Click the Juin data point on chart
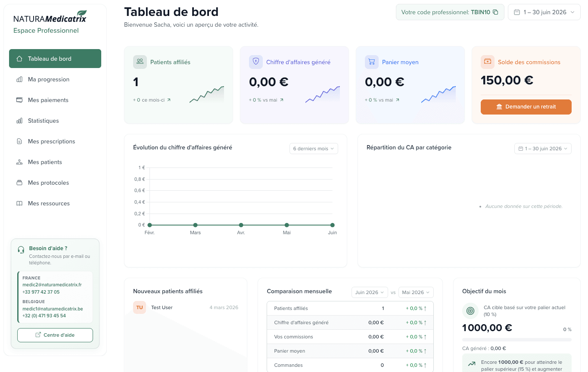This screenshot has height=372, width=588. click(x=332, y=225)
